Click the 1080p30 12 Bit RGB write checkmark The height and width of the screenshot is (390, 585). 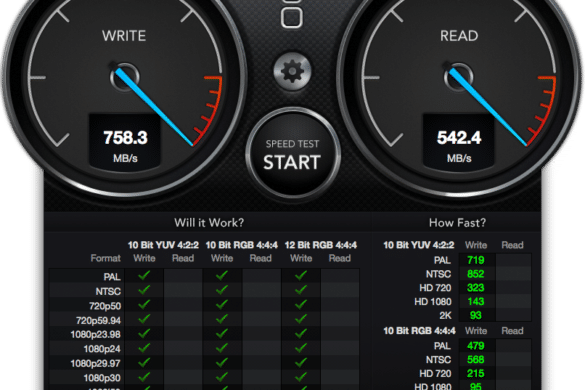point(301,377)
